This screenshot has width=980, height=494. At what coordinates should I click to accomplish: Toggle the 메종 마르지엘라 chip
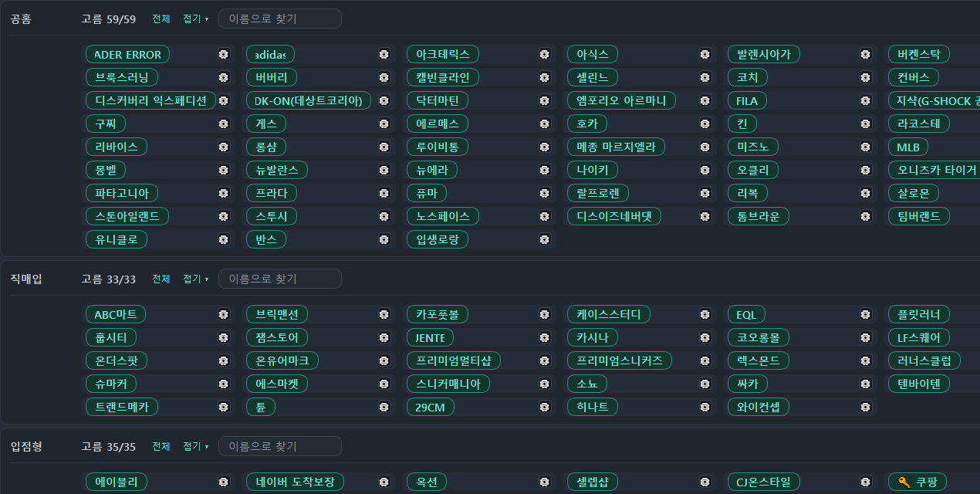pos(616,147)
